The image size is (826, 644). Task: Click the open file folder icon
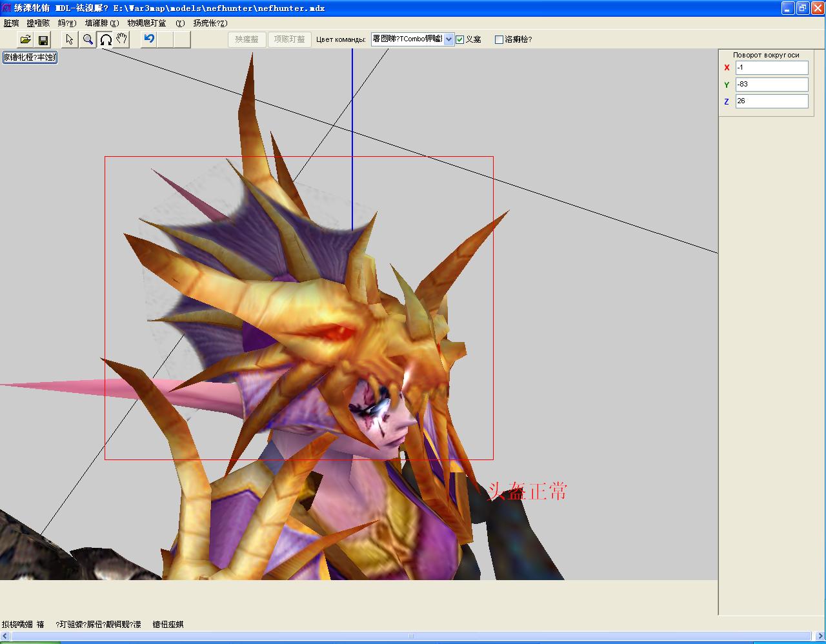click(25, 39)
